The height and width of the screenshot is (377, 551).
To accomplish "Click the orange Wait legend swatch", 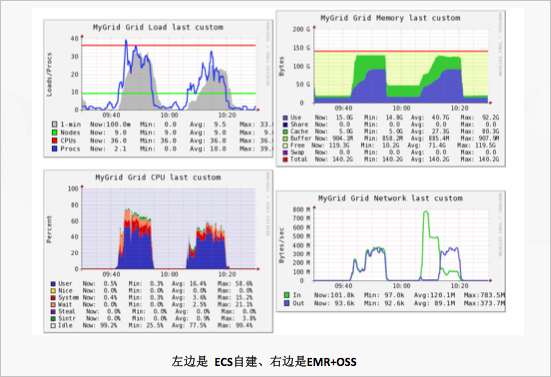I will [53, 304].
